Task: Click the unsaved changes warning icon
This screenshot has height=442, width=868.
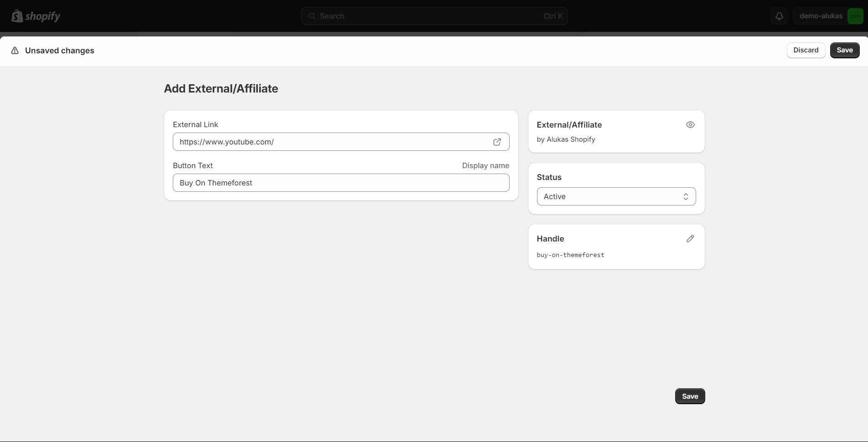Action: 15,51
